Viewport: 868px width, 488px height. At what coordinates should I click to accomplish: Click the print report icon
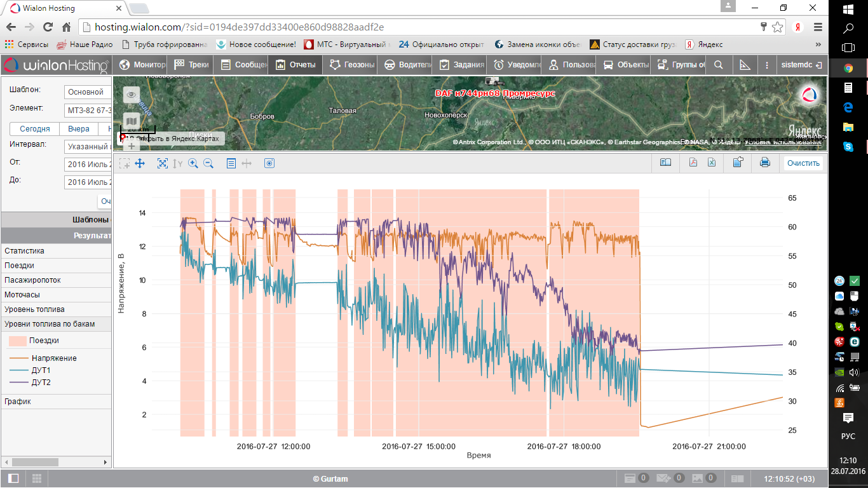pos(765,163)
